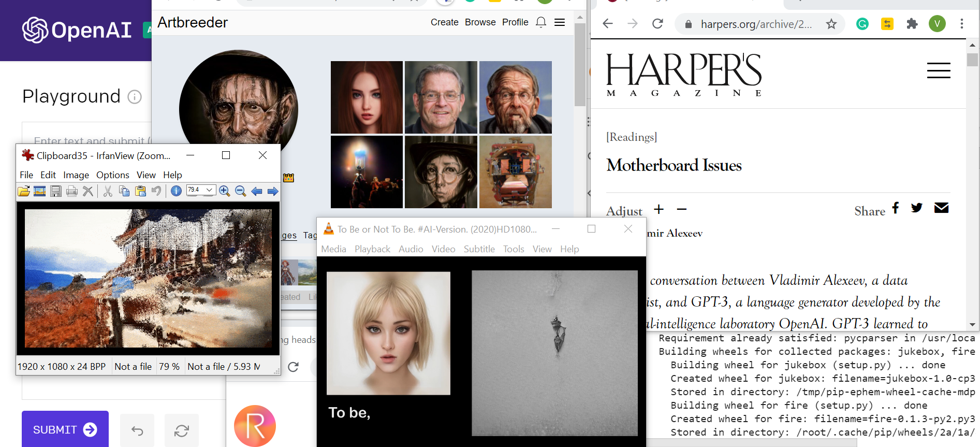Viewport: 980px width, 447px height.
Task: Open the File menu in IrfanView
Action: point(26,175)
